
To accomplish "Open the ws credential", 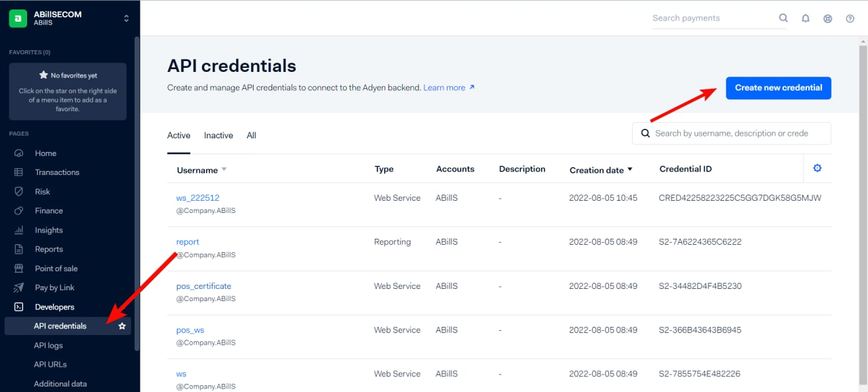I will 182,374.
